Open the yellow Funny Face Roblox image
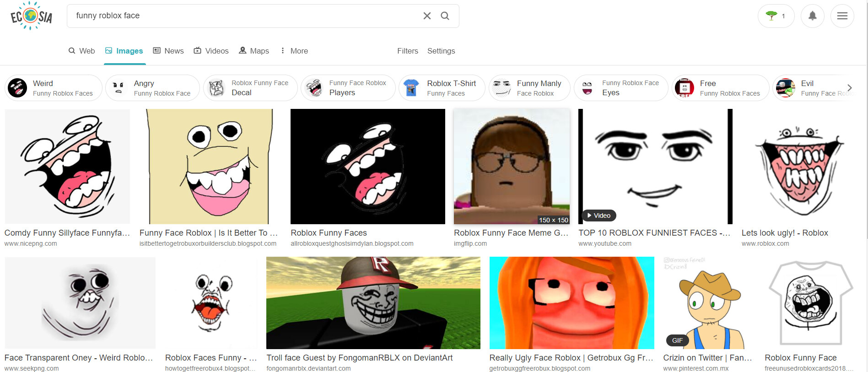 coord(209,167)
